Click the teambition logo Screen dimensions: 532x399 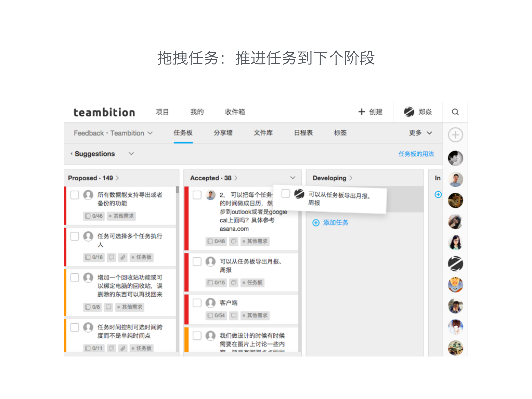104,112
